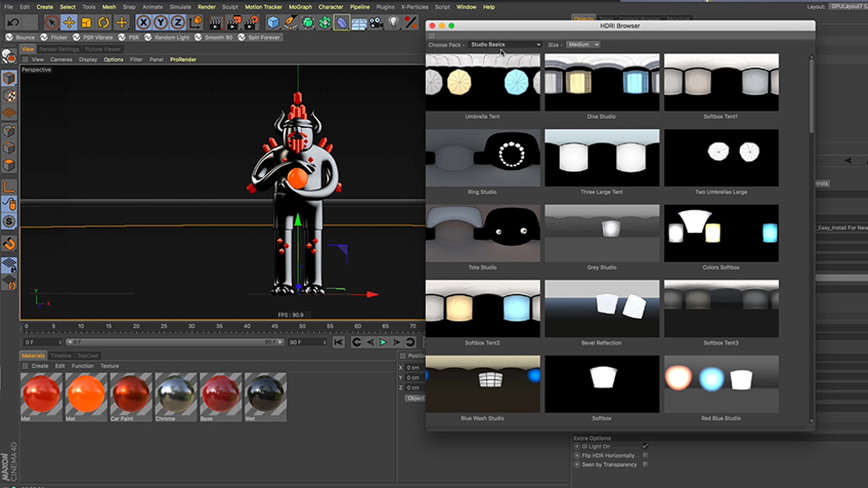This screenshot has width=868, height=488.
Task: Click the Make Editable cube icon
Action: [9, 78]
